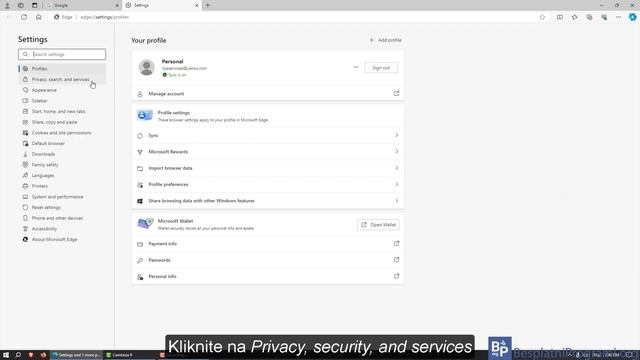Select Profiles in the settings sidebar

click(62, 69)
